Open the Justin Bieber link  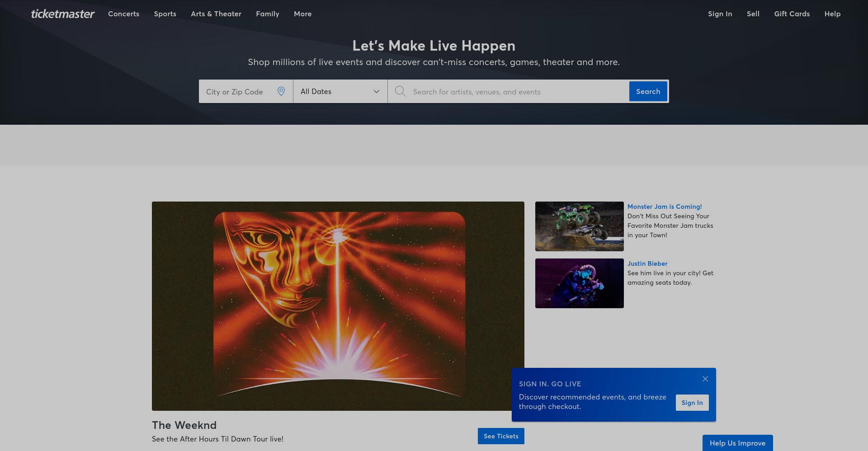647,263
